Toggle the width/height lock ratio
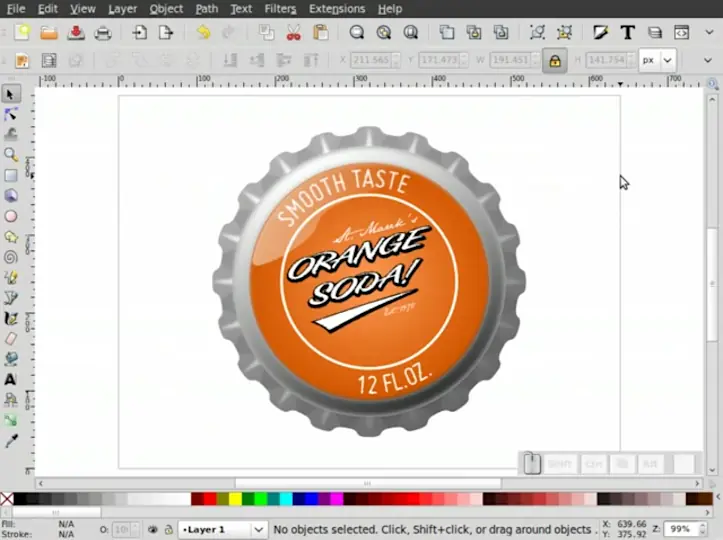Viewport: 723px width, 540px height. [x=554, y=61]
